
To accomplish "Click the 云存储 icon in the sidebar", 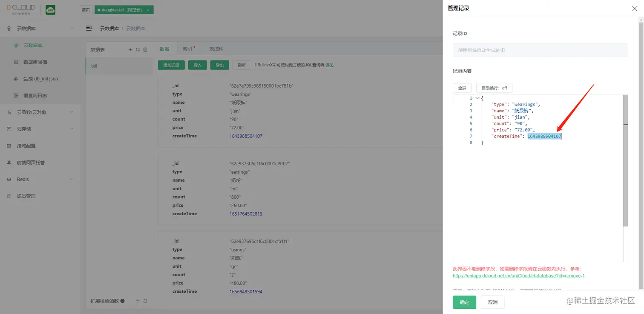I will tap(9, 129).
